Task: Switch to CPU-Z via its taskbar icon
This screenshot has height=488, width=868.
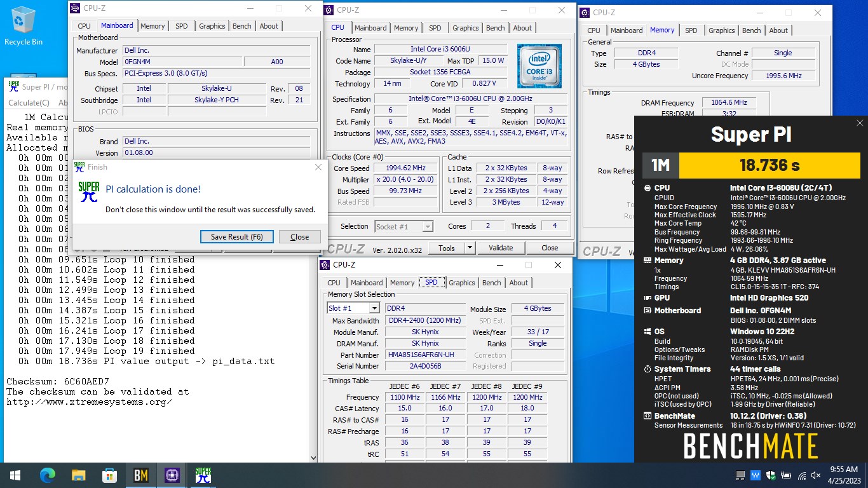Action: (172, 475)
